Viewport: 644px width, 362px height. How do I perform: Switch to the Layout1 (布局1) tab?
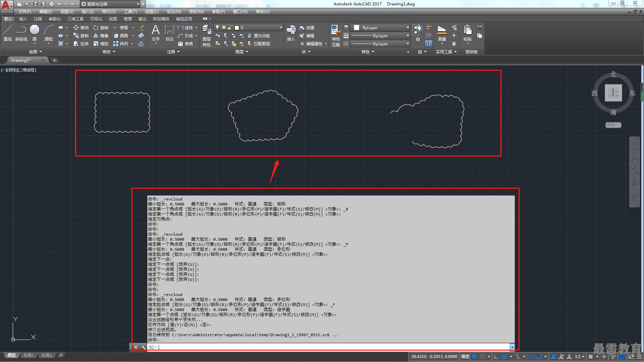click(29, 355)
